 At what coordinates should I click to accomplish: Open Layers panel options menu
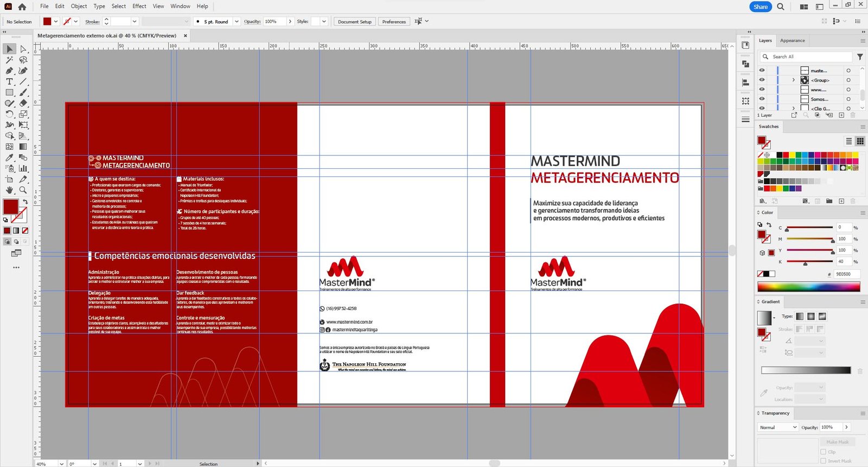pos(863,41)
